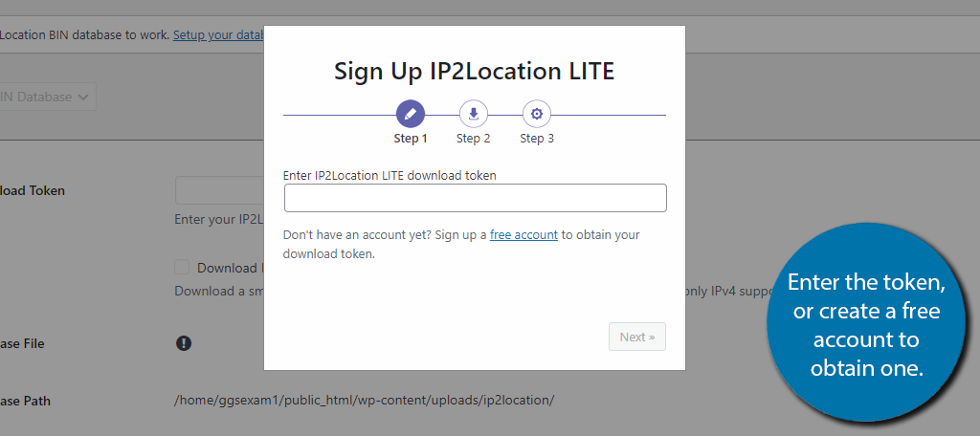The width and height of the screenshot is (980, 436).
Task: Click the background Download Token input field
Action: tap(219, 190)
